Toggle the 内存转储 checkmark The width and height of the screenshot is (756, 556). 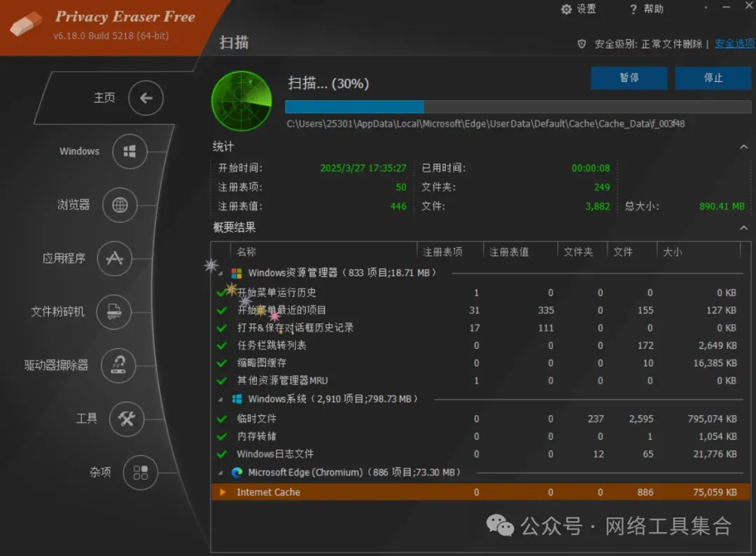coord(222,436)
